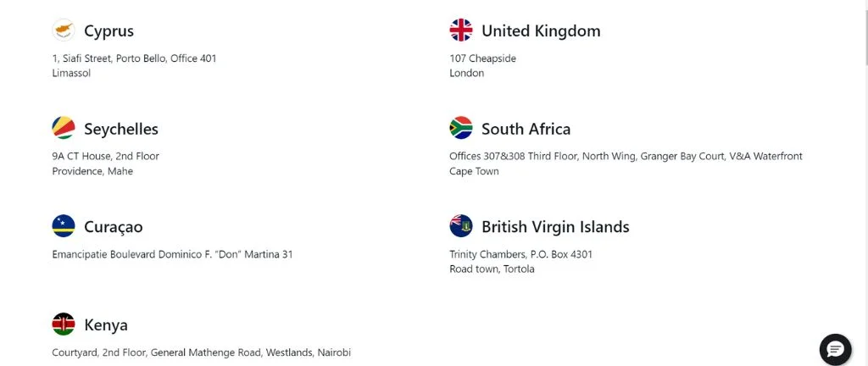Select the British Virgin Islands heading
This screenshot has width=868, height=366.
[555, 228]
